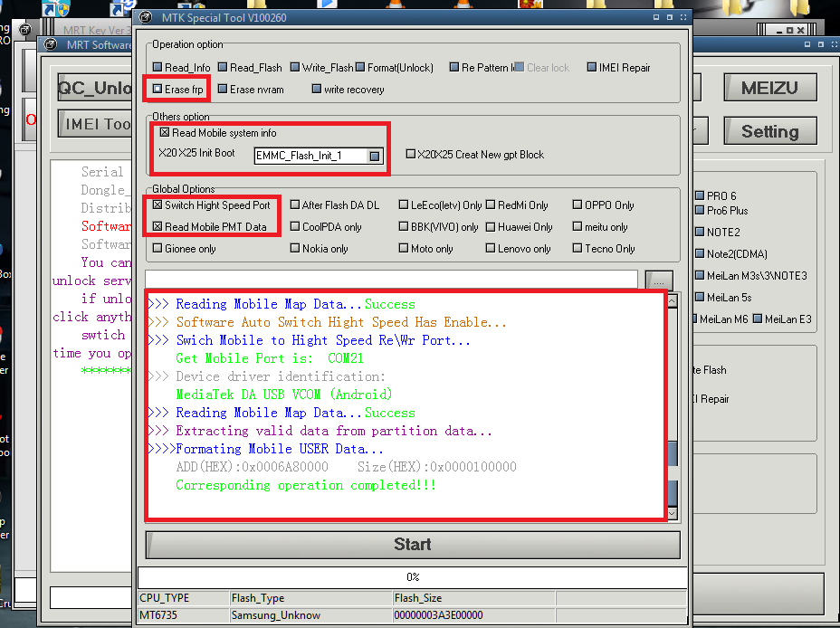The height and width of the screenshot is (628, 840).
Task: Check the CoolPDA only option
Action: pos(295,226)
